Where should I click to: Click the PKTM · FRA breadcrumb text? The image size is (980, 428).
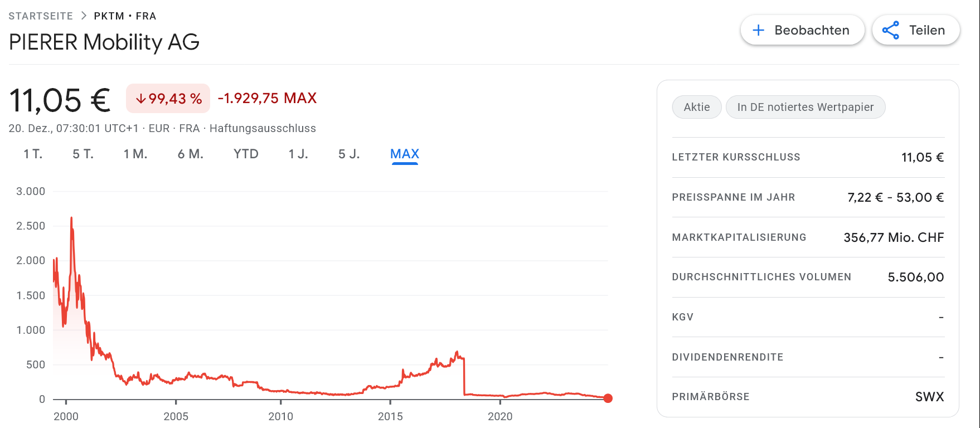[125, 16]
